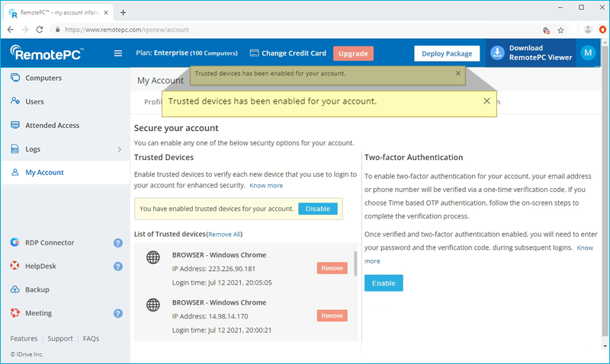The image size is (610, 364).
Task: Select the 'Login time: Jul 12 2021, 20:00:21' text
Action: 222,330
